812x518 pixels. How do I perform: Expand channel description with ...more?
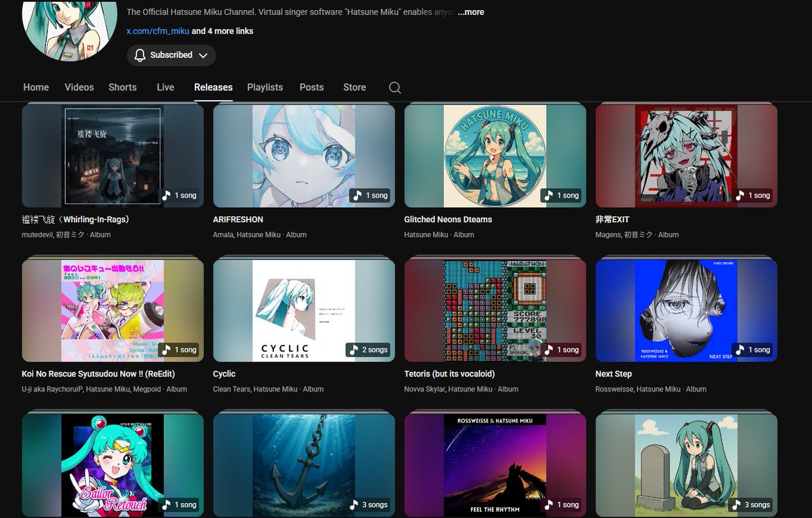[471, 12]
